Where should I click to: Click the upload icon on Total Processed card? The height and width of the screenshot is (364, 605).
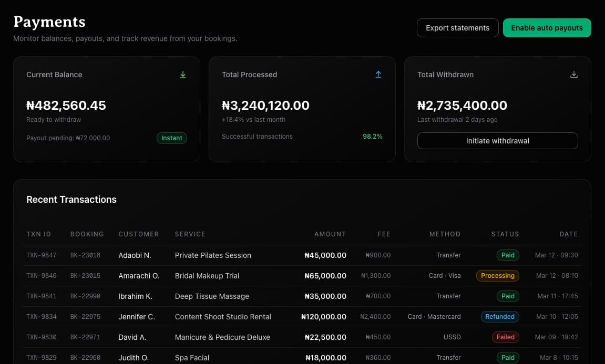pyautogui.click(x=378, y=75)
